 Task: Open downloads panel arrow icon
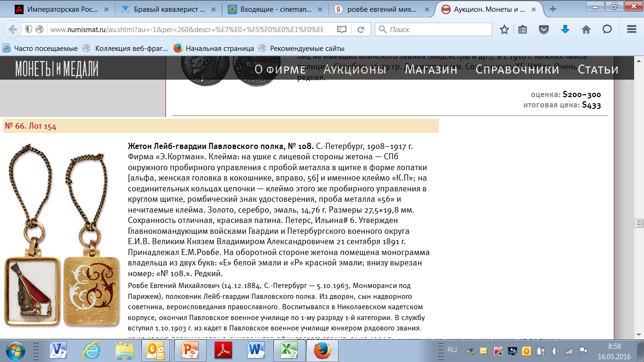(x=565, y=29)
